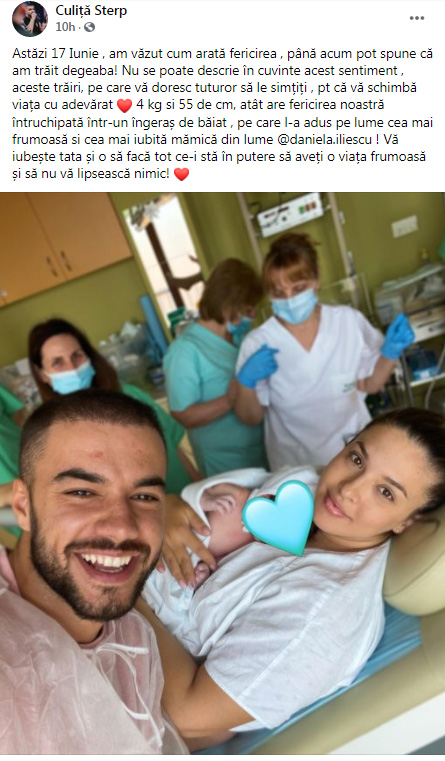Click the wall-mounted medical monitor in the photo
The height and width of the screenshot is (761, 445).
point(290,214)
